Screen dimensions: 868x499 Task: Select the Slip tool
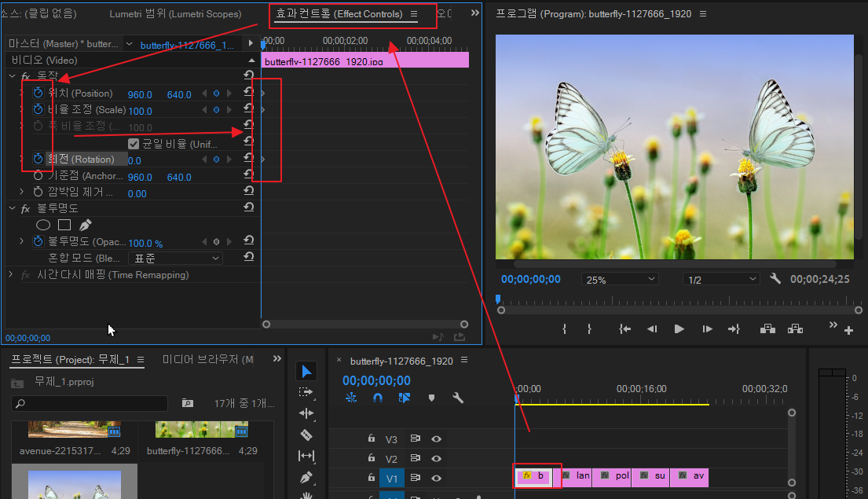pyautogui.click(x=306, y=456)
